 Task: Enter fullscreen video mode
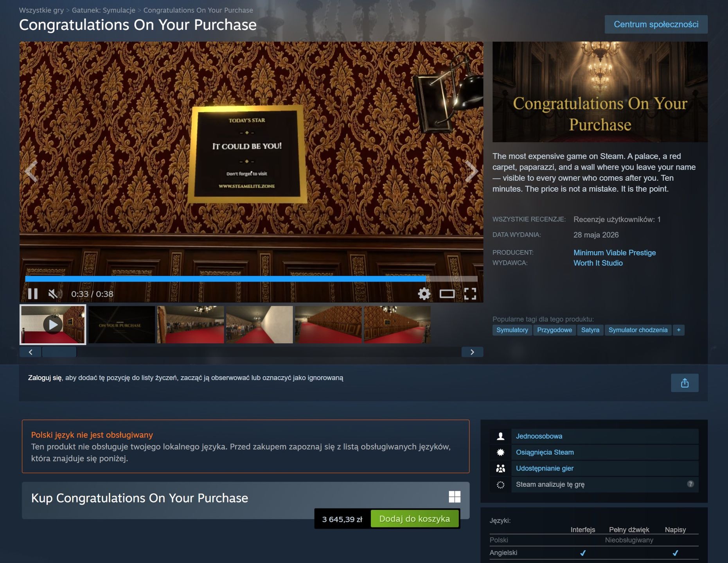tap(470, 294)
